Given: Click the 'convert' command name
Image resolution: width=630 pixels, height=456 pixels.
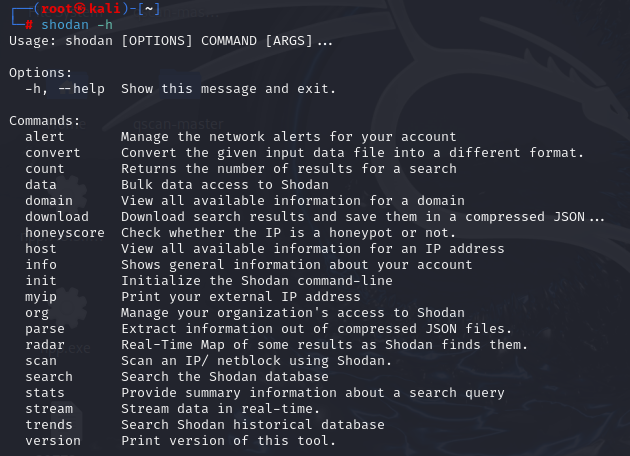Looking at the screenshot, I should click(x=53, y=153).
